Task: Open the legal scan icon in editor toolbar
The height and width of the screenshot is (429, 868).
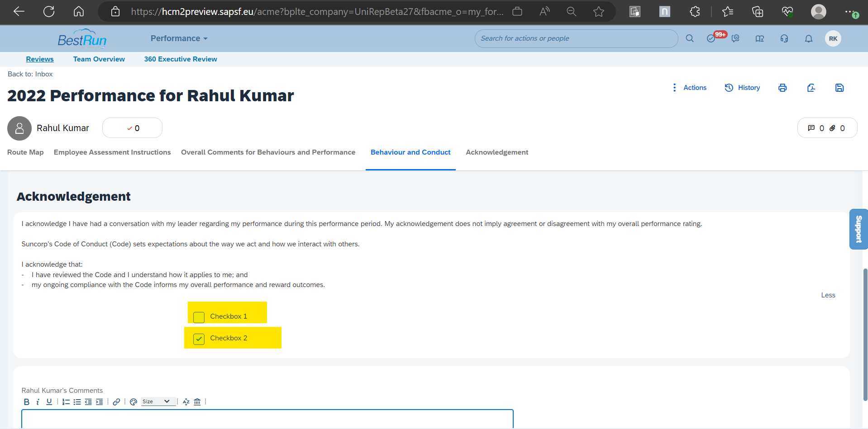Action: pos(197,402)
